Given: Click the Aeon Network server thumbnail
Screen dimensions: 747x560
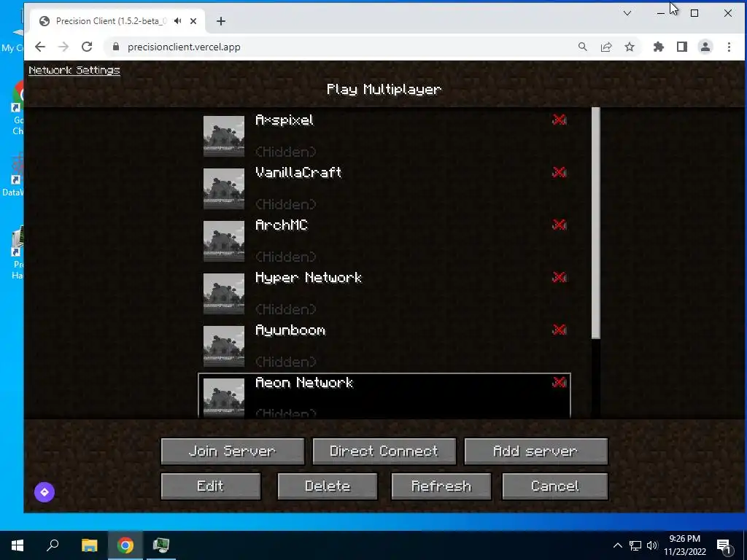Looking at the screenshot, I should pyautogui.click(x=224, y=398).
